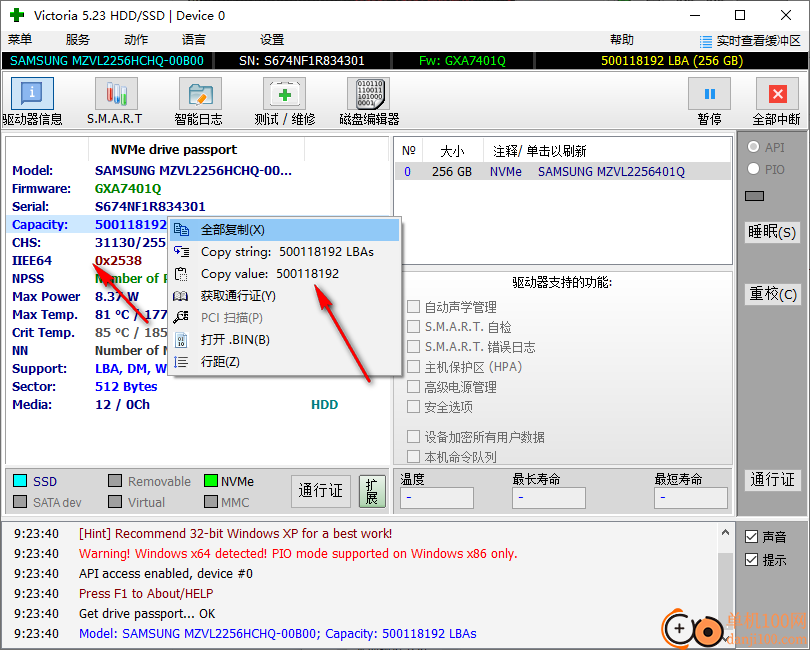Click the magnifier icon beside PCI 扫描(P)
This screenshot has height=650, width=810.
point(181,317)
